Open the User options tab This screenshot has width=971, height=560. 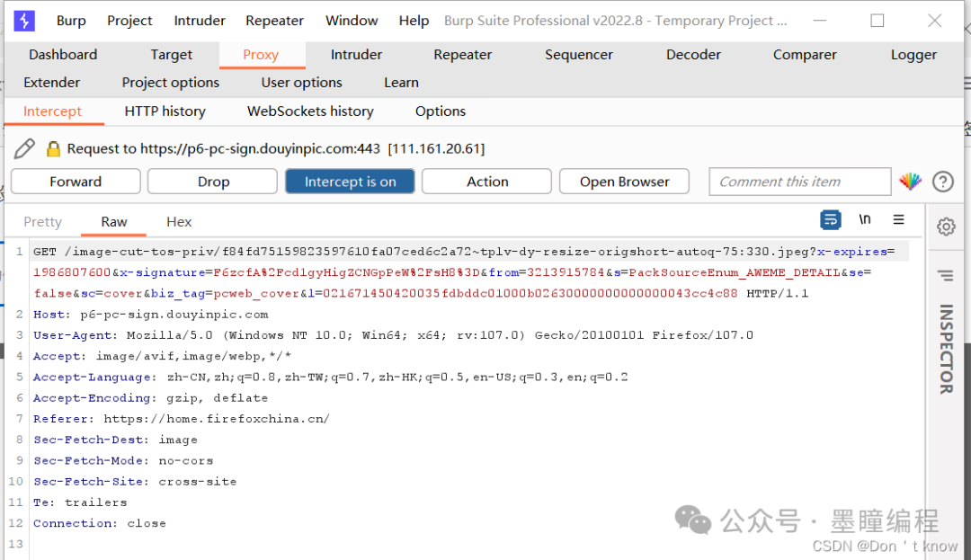301,83
